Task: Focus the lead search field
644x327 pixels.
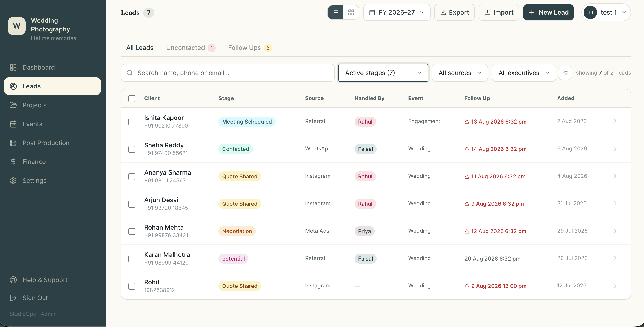Action: pyautogui.click(x=227, y=73)
